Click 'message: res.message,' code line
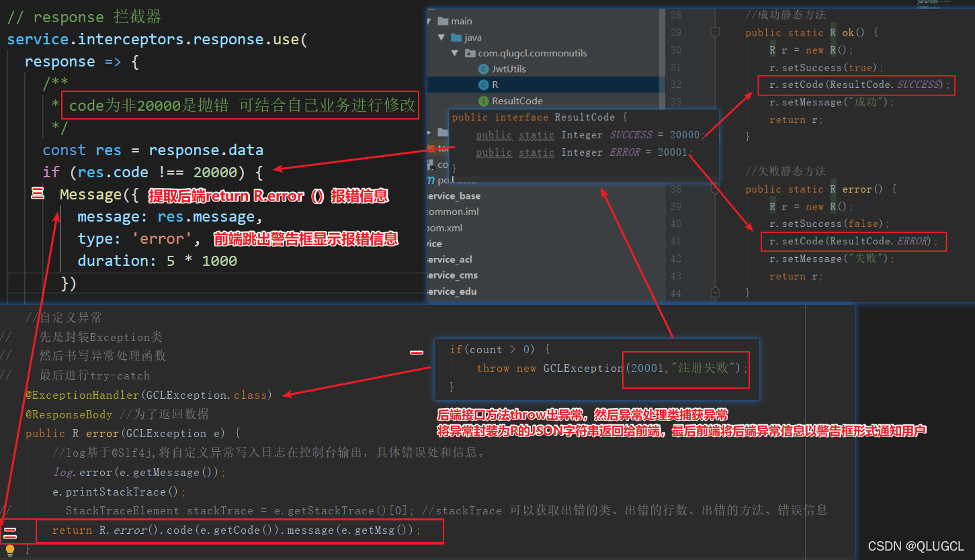 tap(170, 217)
